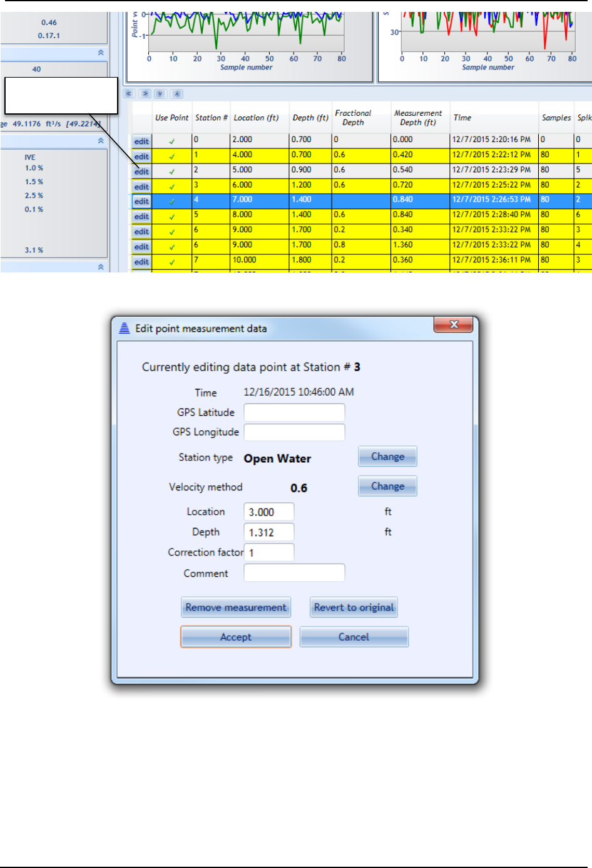Viewport: 592px width, 868px height.
Task: Click the Use Point column header
Action: click(x=172, y=118)
